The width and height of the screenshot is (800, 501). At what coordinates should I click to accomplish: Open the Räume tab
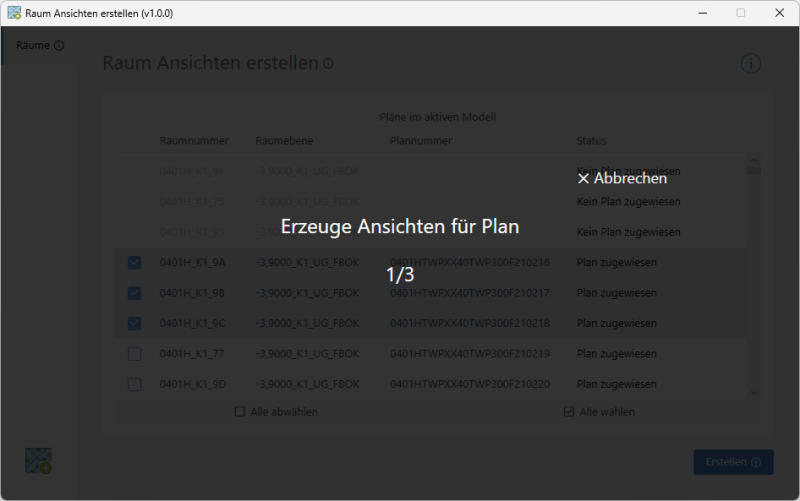tap(33, 45)
